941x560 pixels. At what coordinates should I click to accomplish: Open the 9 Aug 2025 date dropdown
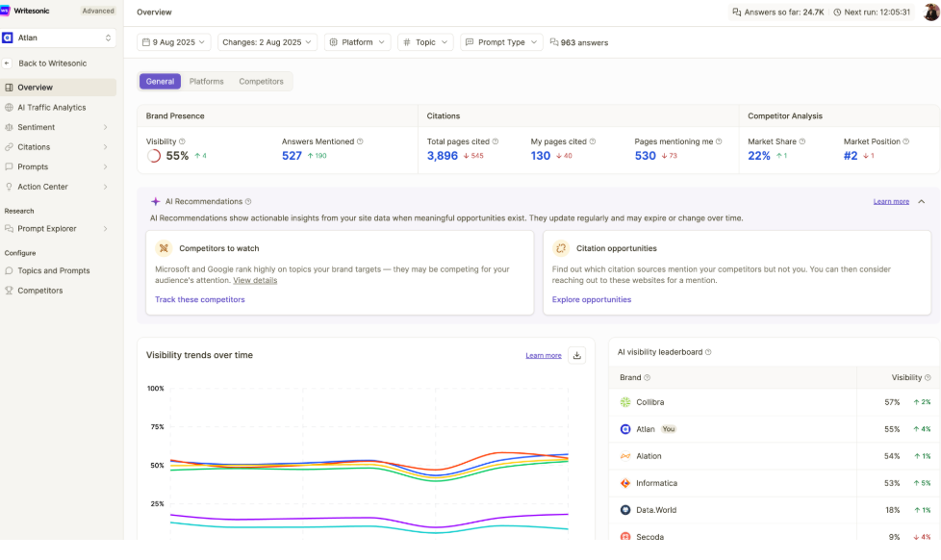pos(174,42)
